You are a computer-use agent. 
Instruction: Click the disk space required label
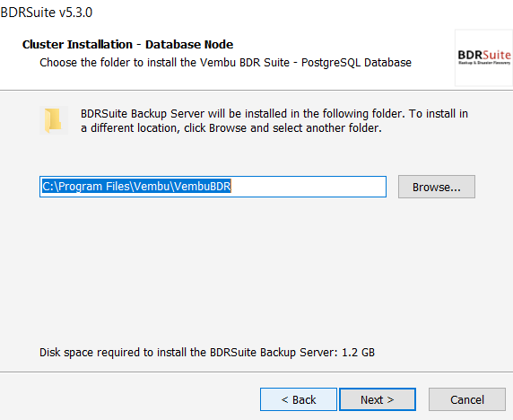click(207, 352)
